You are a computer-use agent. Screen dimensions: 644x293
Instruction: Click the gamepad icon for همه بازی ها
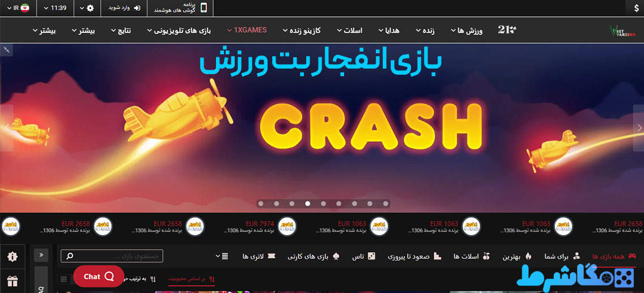[632, 256]
